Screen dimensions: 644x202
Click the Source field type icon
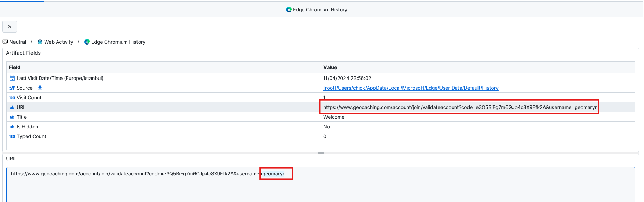tap(12, 88)
